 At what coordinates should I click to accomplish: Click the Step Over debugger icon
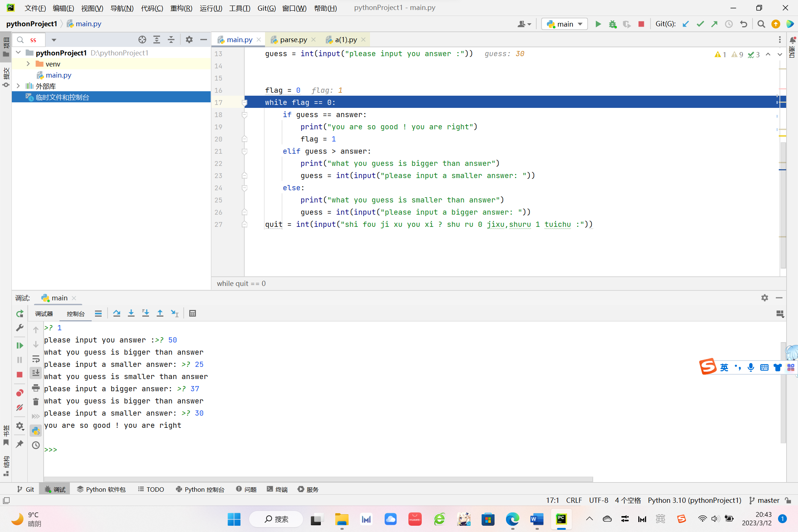coord(116,313)
